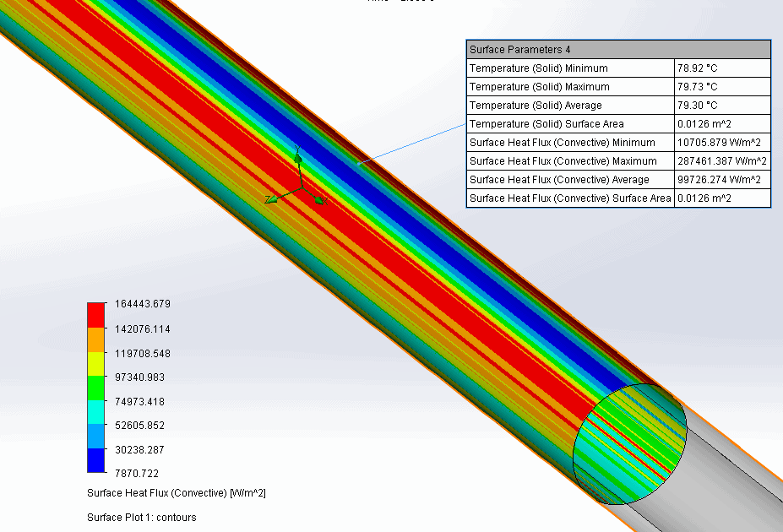Click the value 78.92 °C

click(698, 68)
